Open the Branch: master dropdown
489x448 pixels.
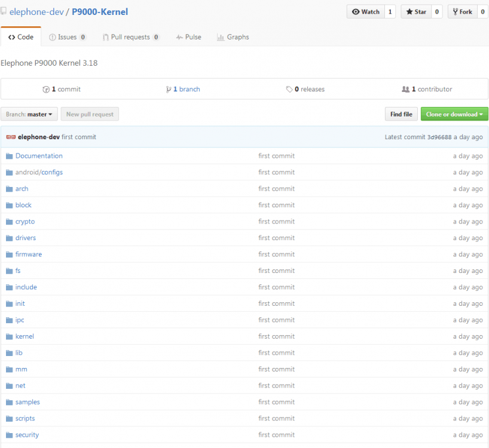(x=29, y=114)
